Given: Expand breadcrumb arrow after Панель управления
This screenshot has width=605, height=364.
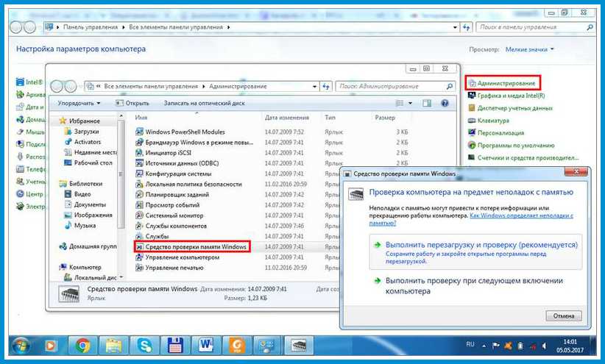Looking at the screenshot, I should click(124, 27).
